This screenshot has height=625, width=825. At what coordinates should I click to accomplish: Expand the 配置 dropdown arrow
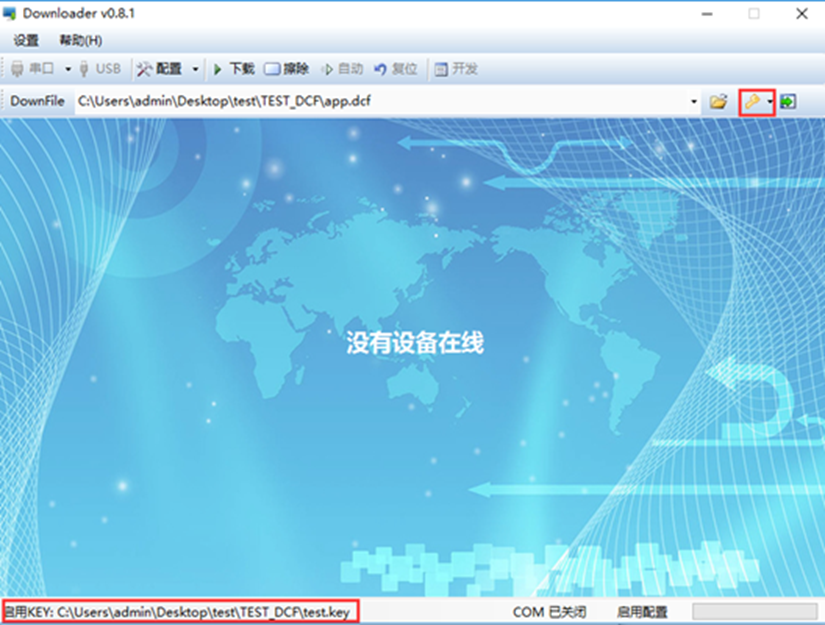(x=195, y=69)
